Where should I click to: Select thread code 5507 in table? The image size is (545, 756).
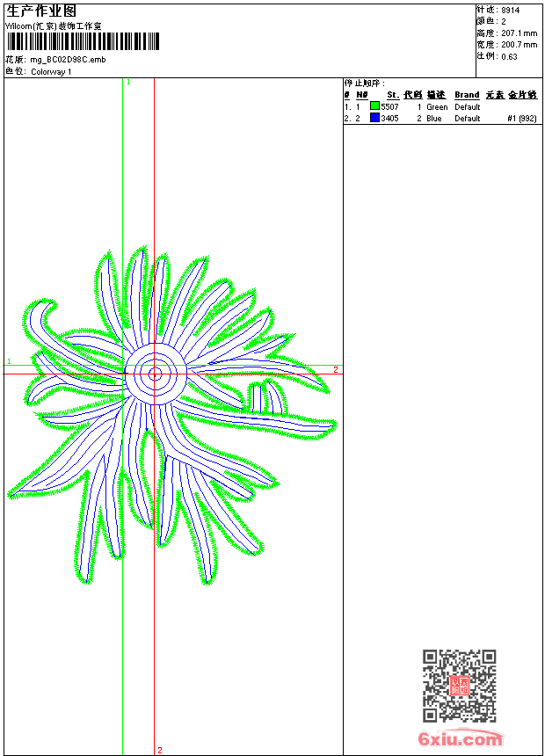pos(389,106)
